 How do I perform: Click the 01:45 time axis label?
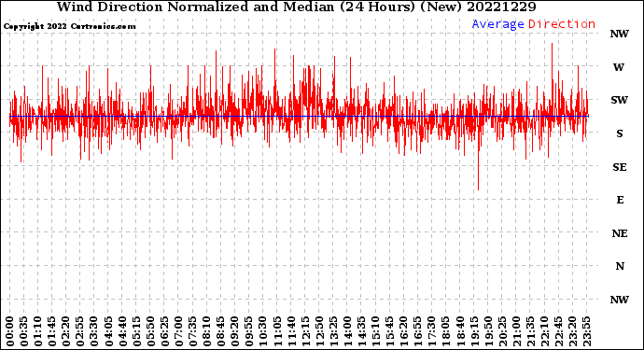point(52,331)
